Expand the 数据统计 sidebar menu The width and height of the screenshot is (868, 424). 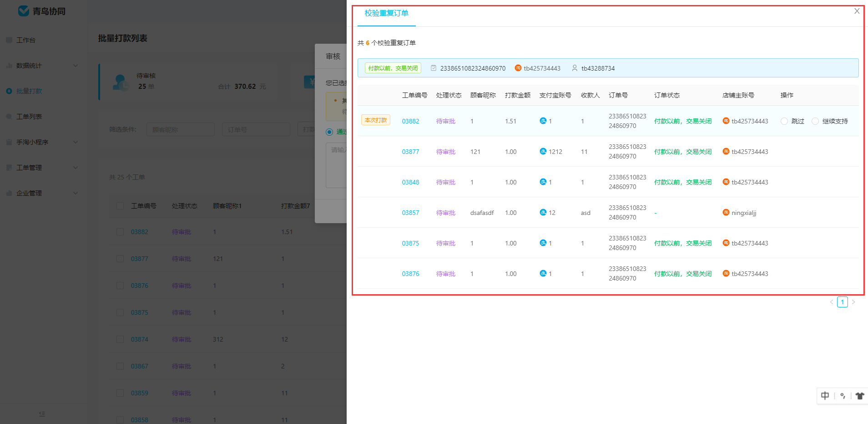coord(44,66)
